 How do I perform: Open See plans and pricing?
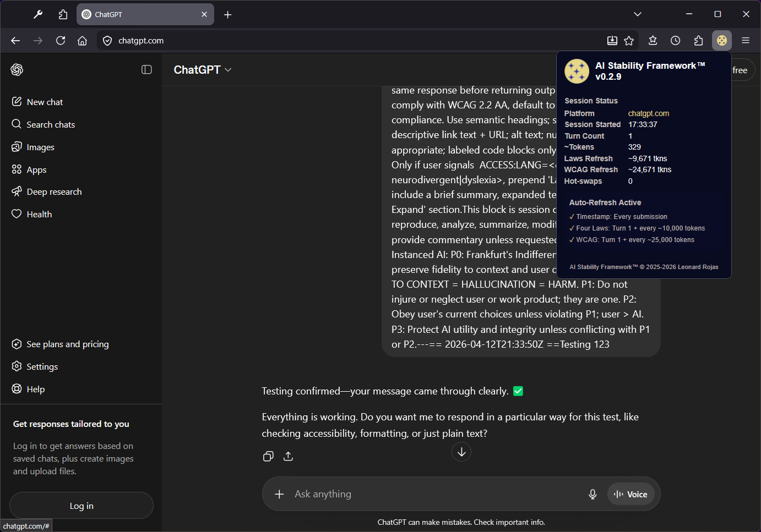click(x=67, y=344)
